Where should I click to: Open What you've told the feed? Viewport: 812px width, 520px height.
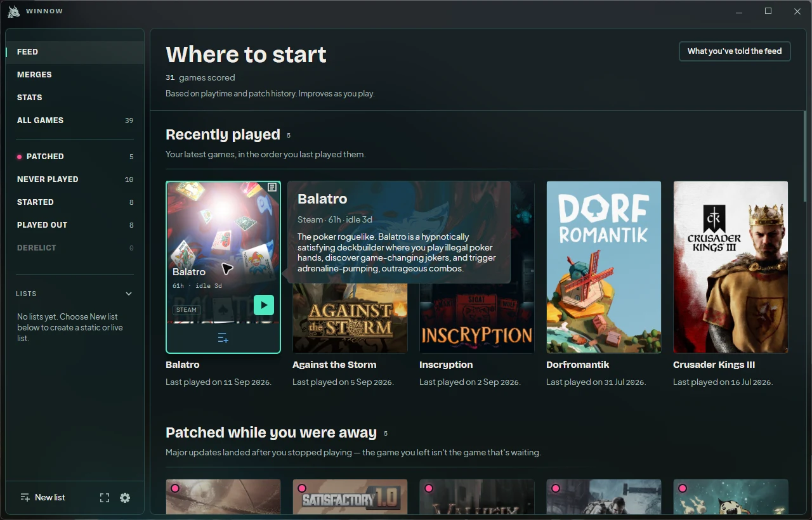(735, 51)
